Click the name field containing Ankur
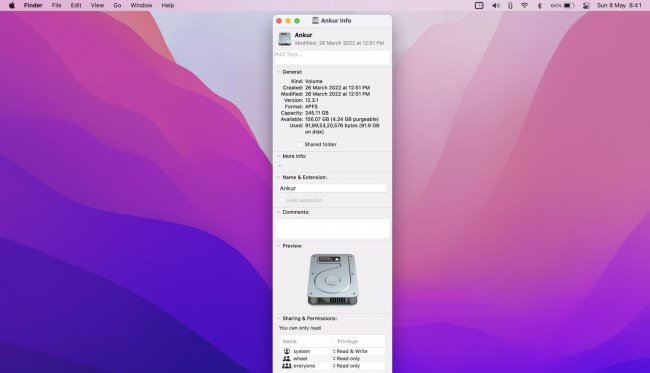Viewport: 650px width, 373px height. (x=332, y=188)
